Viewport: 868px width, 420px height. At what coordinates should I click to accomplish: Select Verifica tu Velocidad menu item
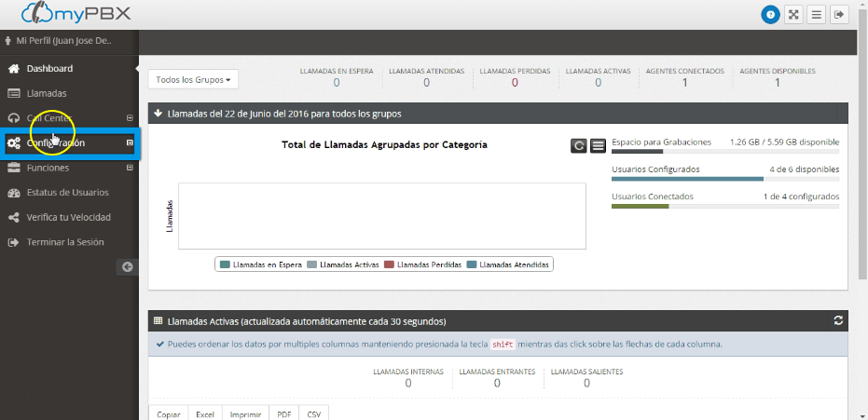tap(68, 217)
